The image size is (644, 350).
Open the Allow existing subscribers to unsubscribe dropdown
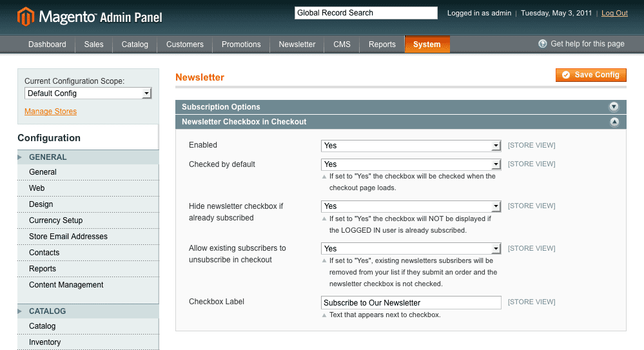411,249
